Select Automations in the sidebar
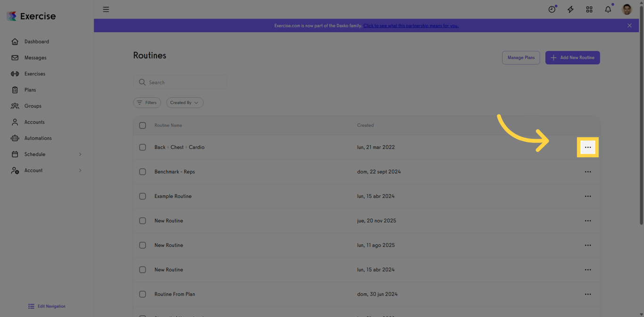This screenshot has width=644, height=317. (38, 138)
